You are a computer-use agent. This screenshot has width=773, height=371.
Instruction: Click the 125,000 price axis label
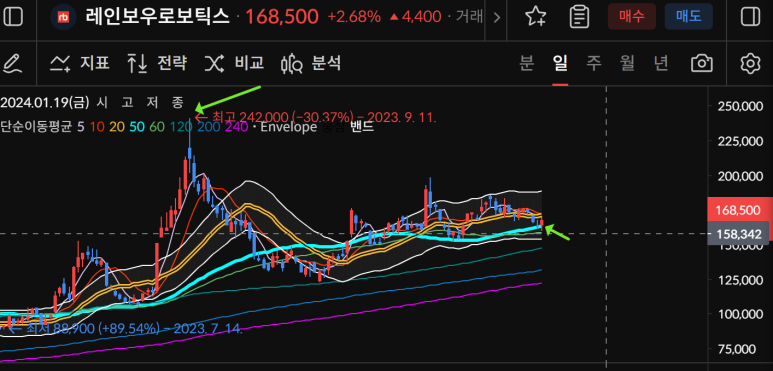[741, 279]
